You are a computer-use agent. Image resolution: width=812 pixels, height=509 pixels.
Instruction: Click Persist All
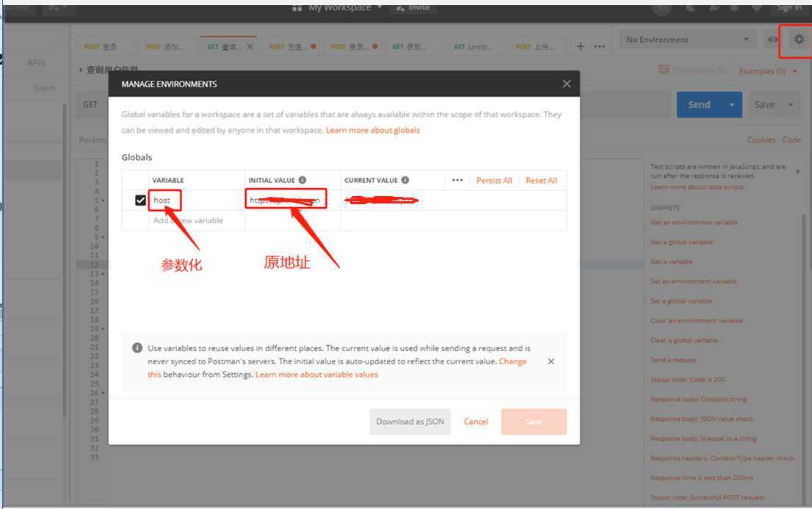[x=494, y=181]
